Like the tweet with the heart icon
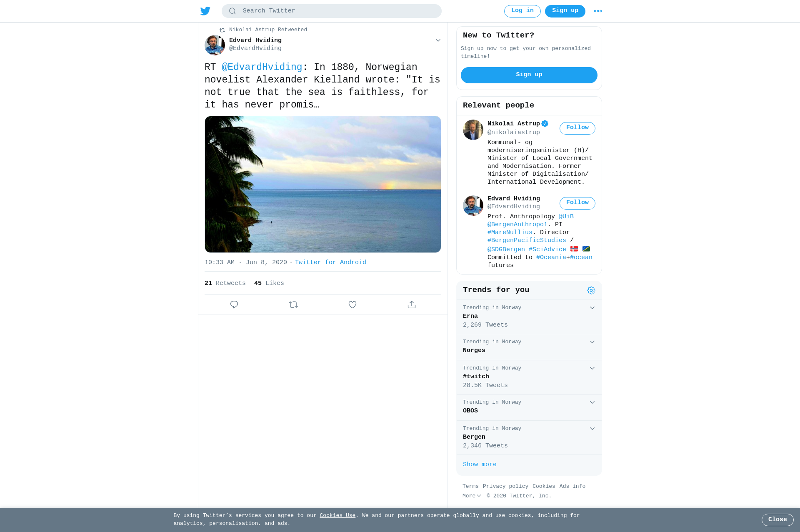800x532 pixels. [x=352, y=305]
